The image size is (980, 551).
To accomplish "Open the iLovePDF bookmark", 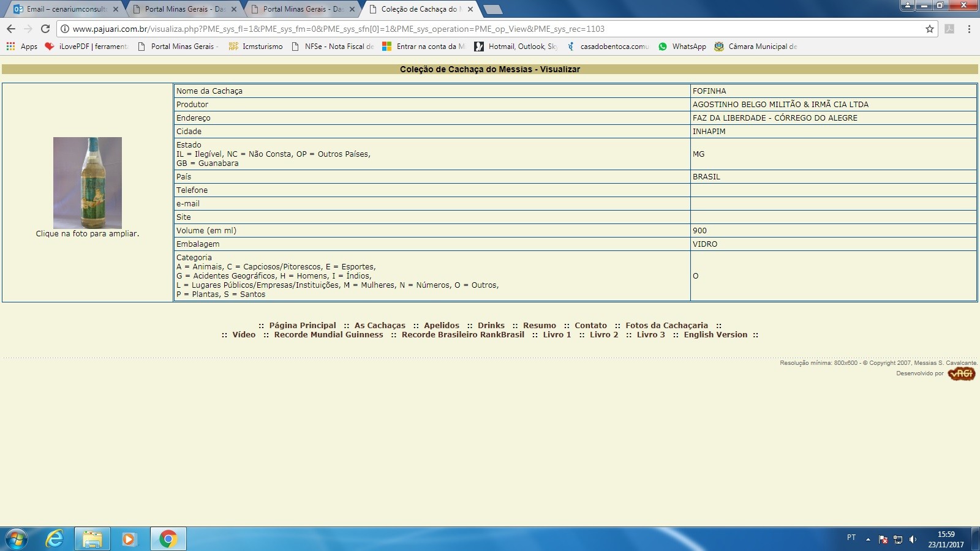I will click(86, 47).
